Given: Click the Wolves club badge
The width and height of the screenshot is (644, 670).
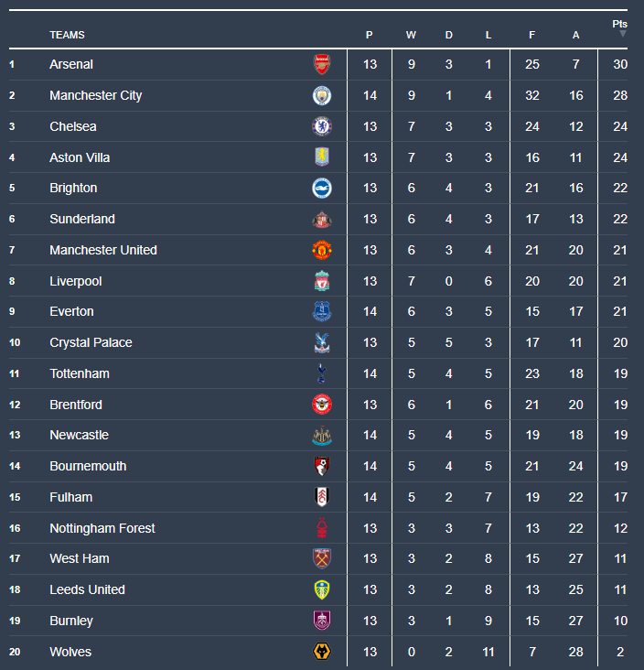Looking at the screenshot, I should tap(321, 652).
